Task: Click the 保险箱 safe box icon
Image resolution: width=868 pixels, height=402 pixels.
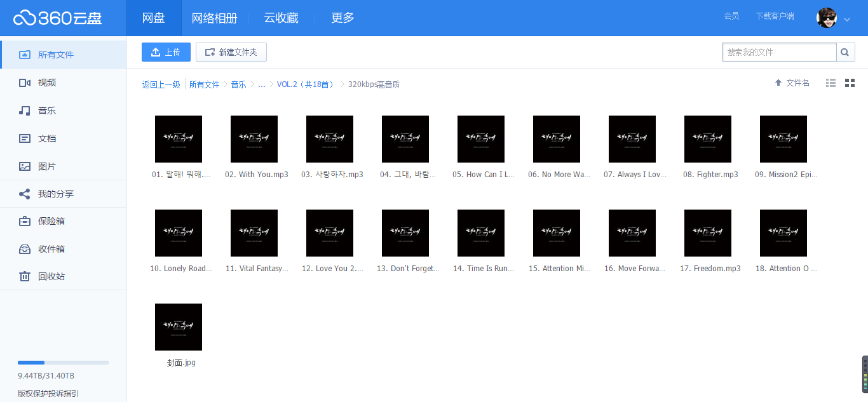Action: [25, 221]
